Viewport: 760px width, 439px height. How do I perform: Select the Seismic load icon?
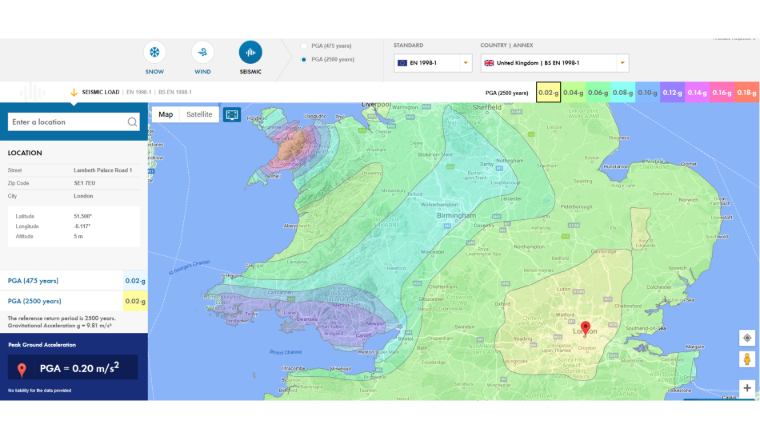[251, 52]
